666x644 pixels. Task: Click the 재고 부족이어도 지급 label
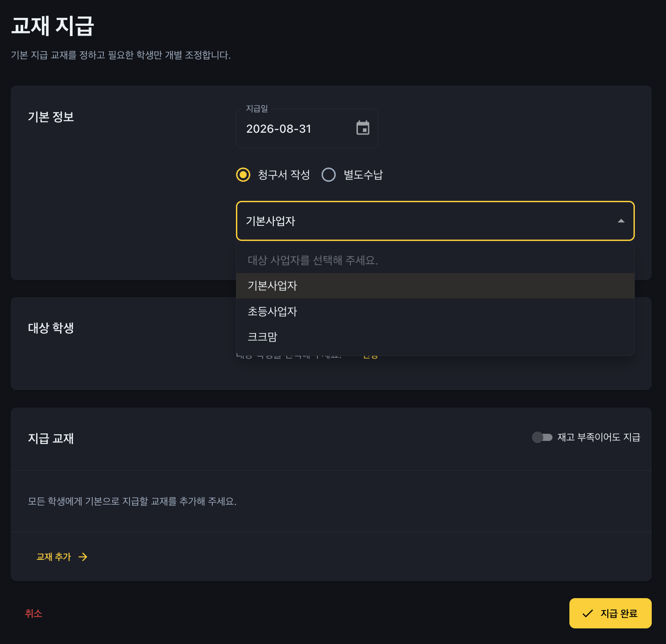pos(599,437)
